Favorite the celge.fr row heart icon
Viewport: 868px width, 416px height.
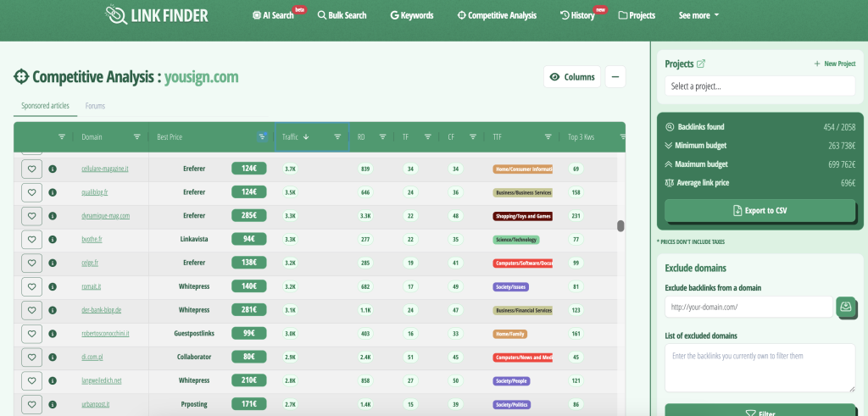(31, 263)
